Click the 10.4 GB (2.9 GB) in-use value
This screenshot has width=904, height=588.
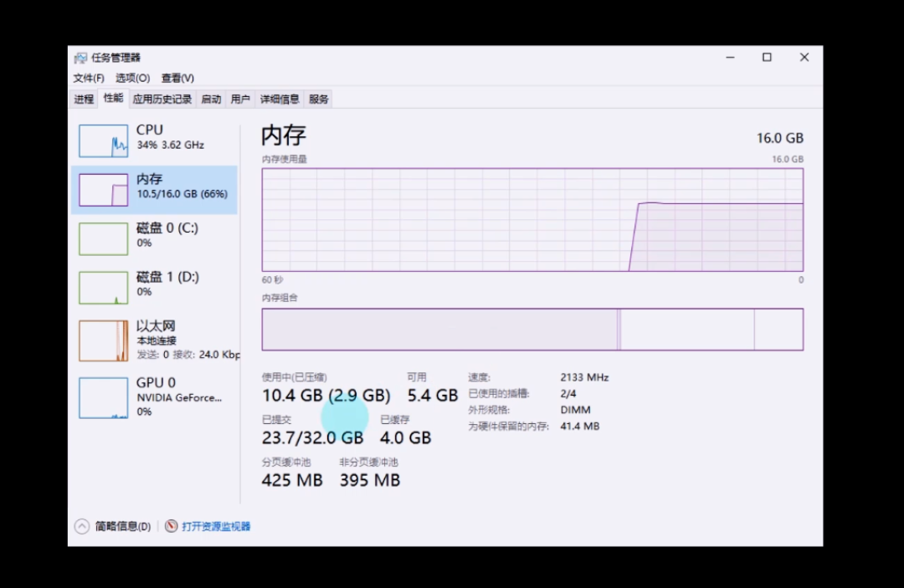click(x=326, y=395)
